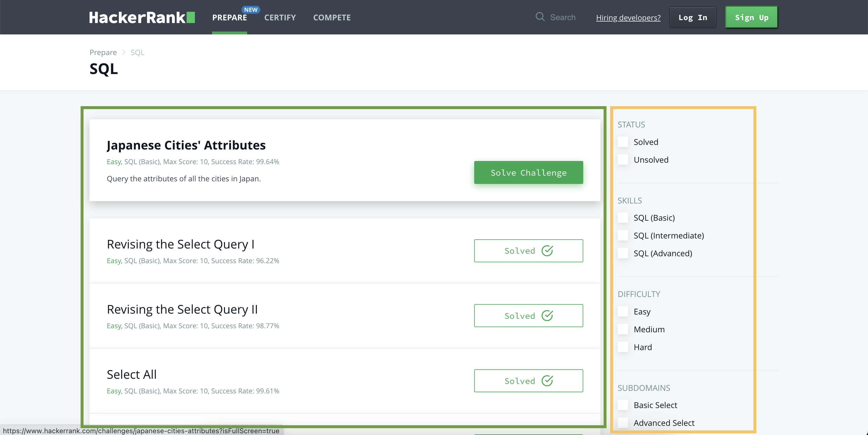Viewport: 868px width, 435px height.
Task: Toggle the SQL (Advanced) skill filter
Action: click(x=623, y=253)
